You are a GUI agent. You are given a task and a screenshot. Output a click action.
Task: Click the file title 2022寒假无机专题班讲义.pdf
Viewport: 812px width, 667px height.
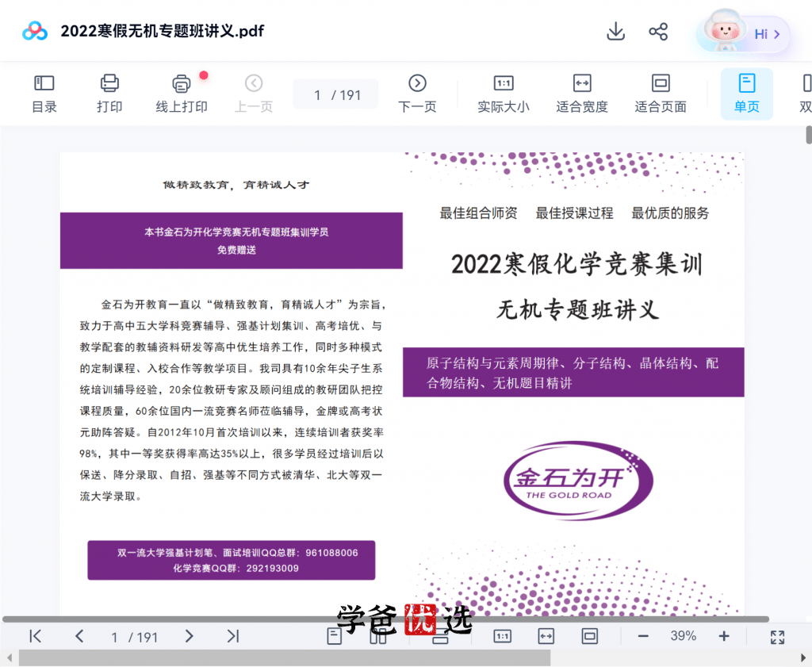[162, 31]
